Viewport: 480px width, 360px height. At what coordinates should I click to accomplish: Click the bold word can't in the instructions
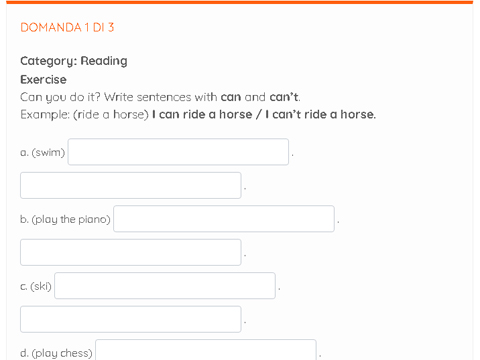tap(284, 97)
